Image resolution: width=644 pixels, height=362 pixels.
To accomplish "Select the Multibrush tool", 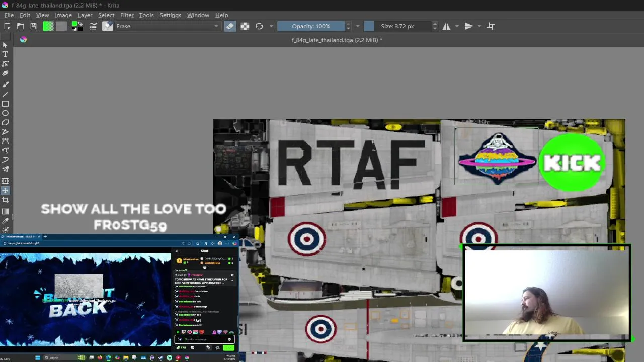I will click(x=5, y=170).
